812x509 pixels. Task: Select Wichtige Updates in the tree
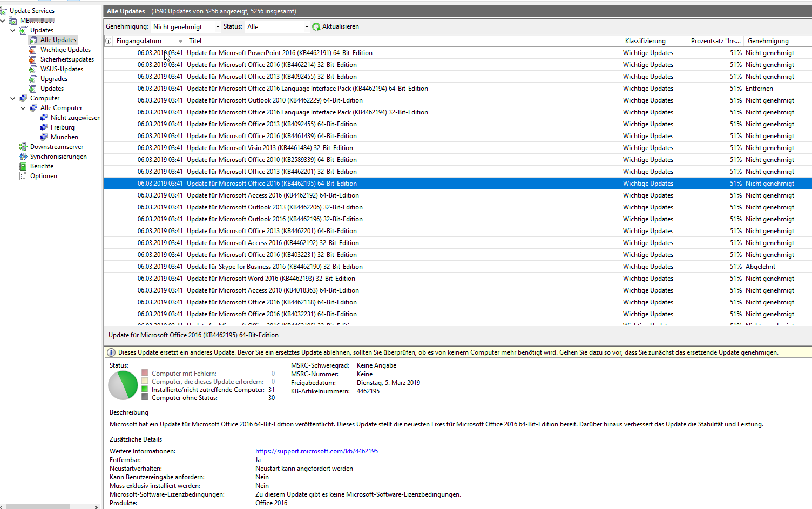point(65,50)
